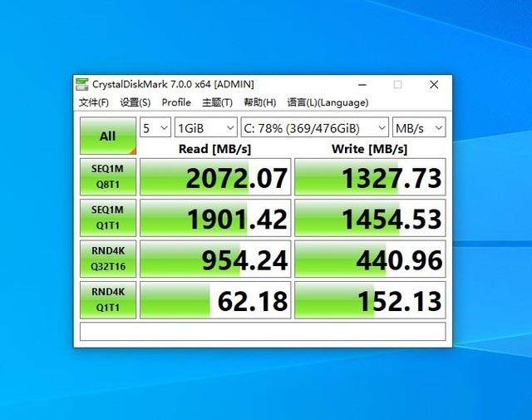Start the RND4K Q32T16 test
The height and width of the screenshot is (420, 532).
click(x=108, y=259)
